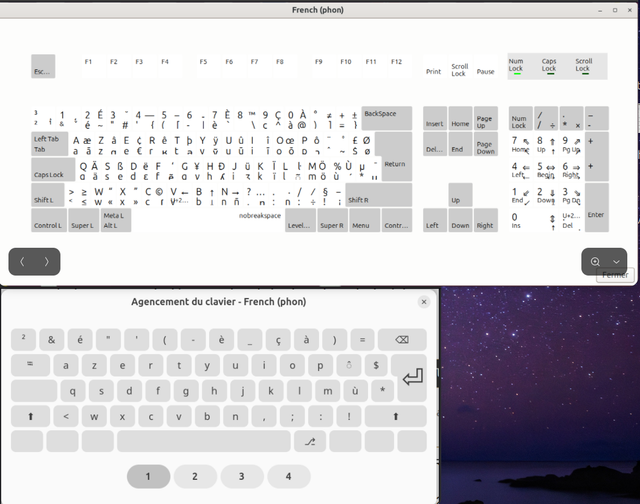Click the Page Down key
Image resolution: width=640 pixels, height=504 pixels.
[x=486, y=144]
